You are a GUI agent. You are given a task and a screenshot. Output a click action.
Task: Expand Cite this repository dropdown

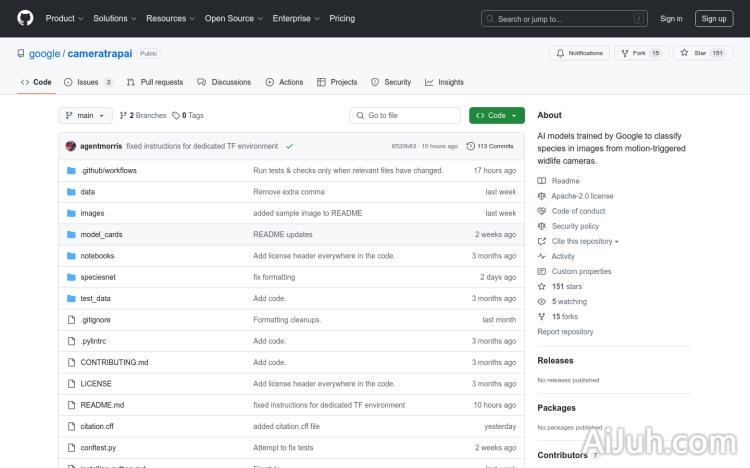[585, 241]
